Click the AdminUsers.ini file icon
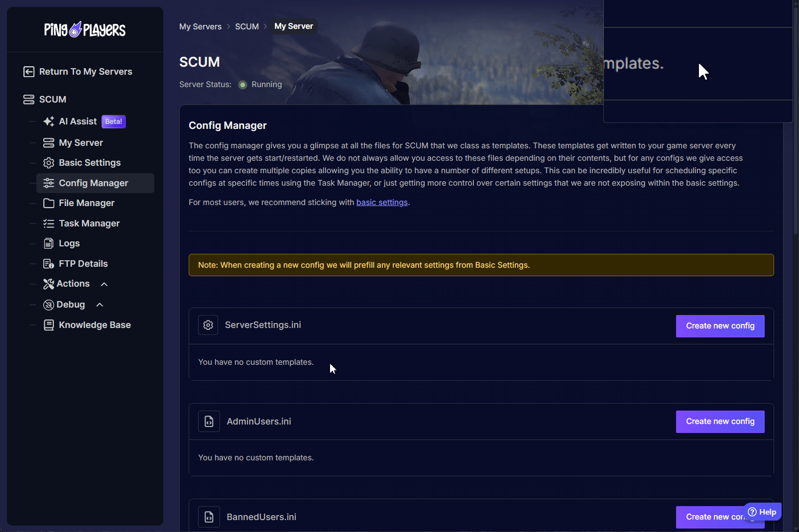Viewport: 799px width, 532px height. (209, 422)
